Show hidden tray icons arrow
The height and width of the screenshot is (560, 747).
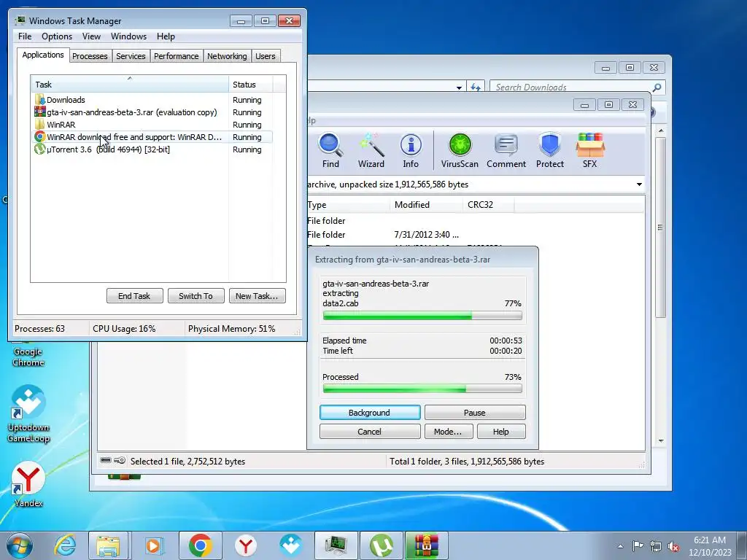click(x=620, y=546)
